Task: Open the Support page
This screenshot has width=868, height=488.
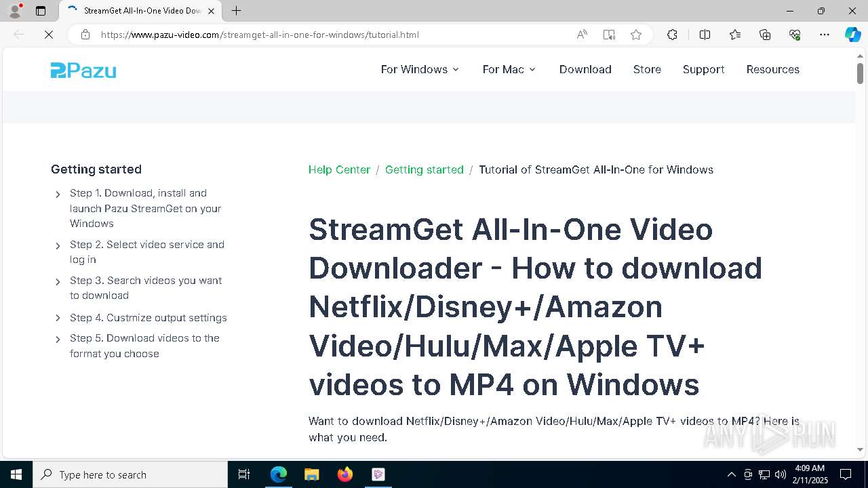Action: (703, 69)
